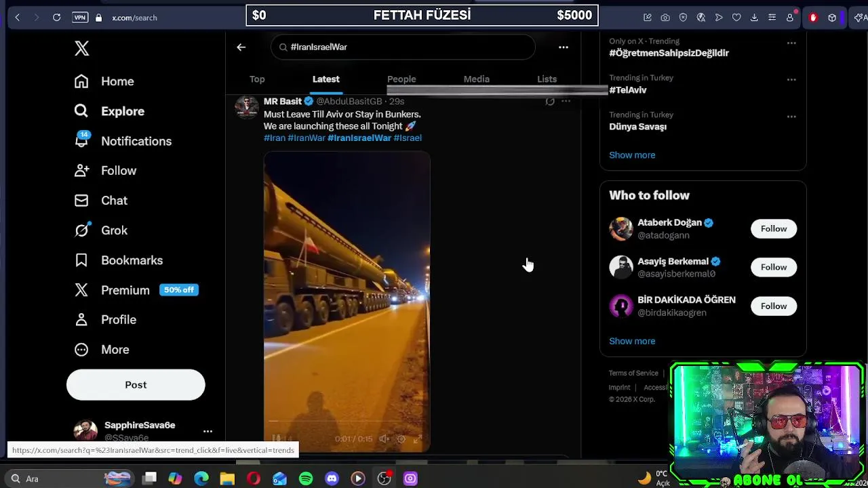
Task: Click the MR Basit display name
Action: click(x=282, y=101)
